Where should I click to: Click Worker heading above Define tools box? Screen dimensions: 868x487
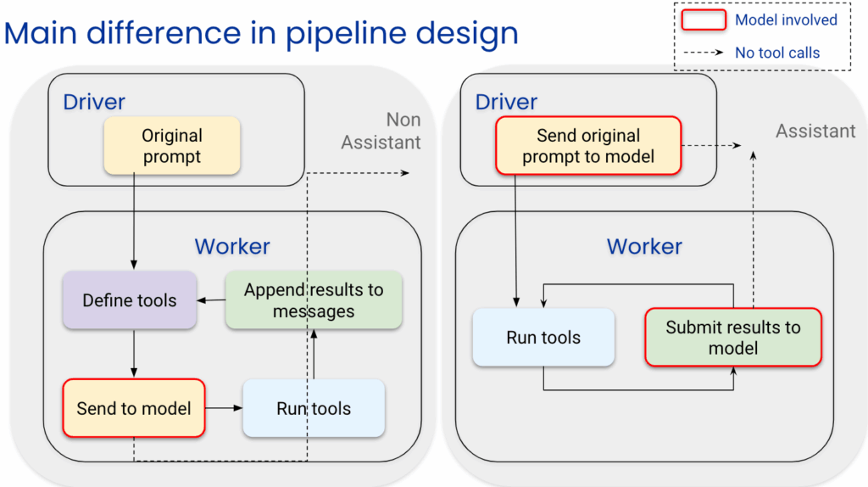pos(232,246)
